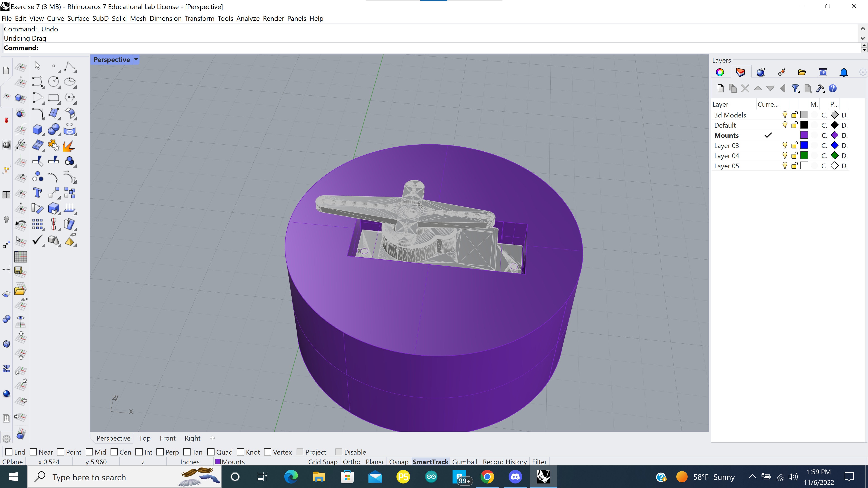Toggle SmartTrack in status bar
The height and width of the screenshot is (488, 868).
[430, 462]
